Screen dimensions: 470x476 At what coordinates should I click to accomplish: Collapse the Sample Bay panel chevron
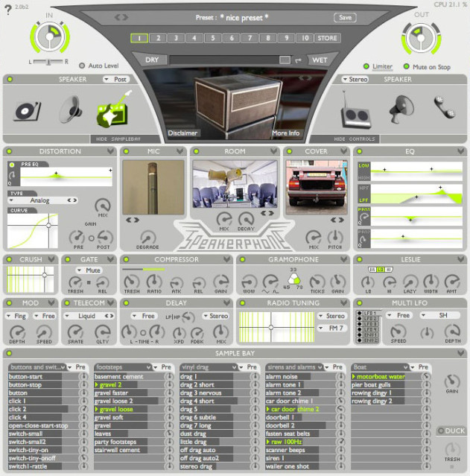[461, 353]
